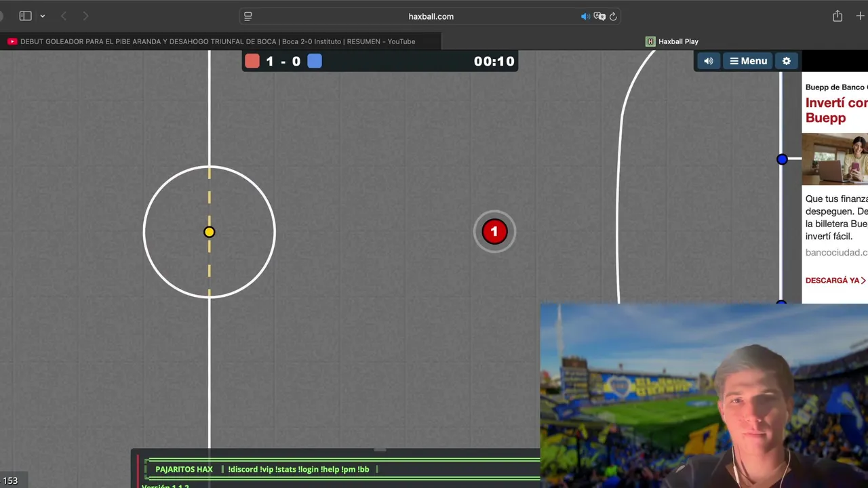The width and height of the screenshot is (868, 488).
Task: Go forward with Safari's forward arrow
Action: tap(85, 16)
